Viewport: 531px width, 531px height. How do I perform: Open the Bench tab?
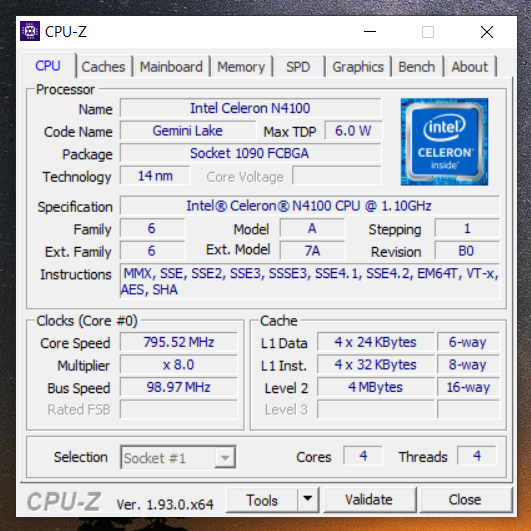417,67
